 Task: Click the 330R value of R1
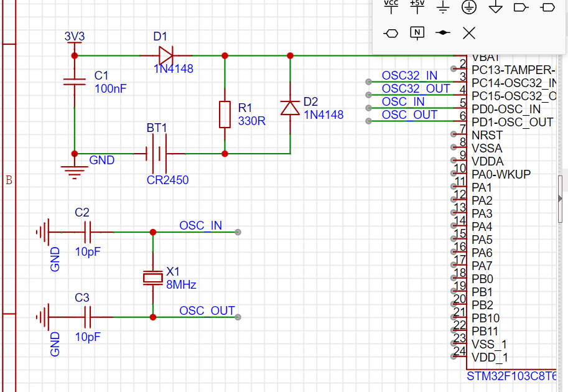(x=252, y=121)
